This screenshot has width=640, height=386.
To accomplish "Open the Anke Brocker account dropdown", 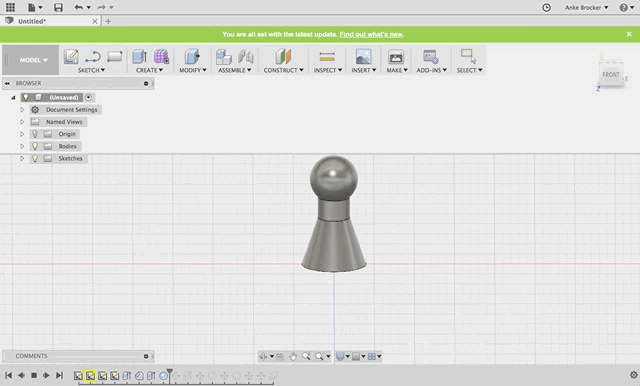I will [x=586, y=7].
